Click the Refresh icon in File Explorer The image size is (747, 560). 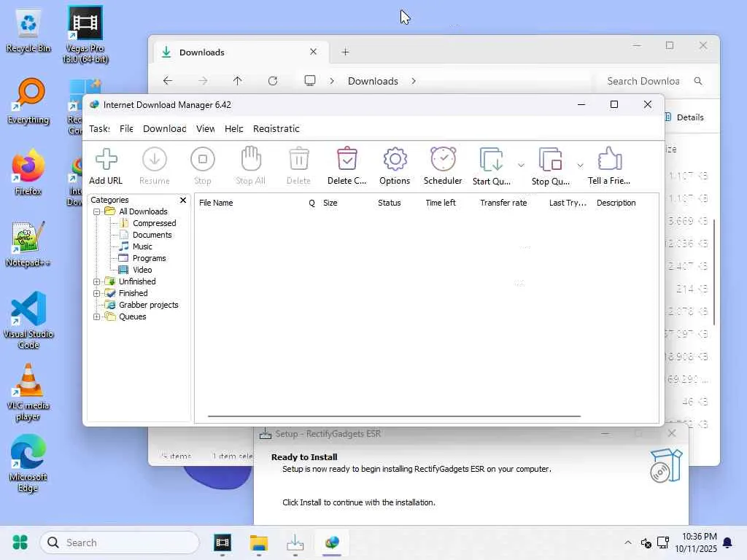[x=273, y=81]
